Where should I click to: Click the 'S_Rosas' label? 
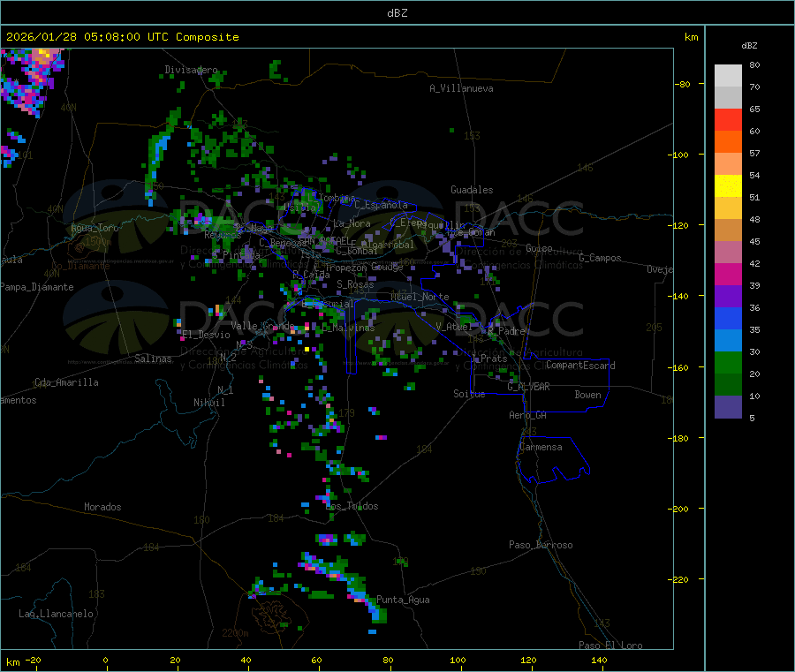click(x=355, y=284)
